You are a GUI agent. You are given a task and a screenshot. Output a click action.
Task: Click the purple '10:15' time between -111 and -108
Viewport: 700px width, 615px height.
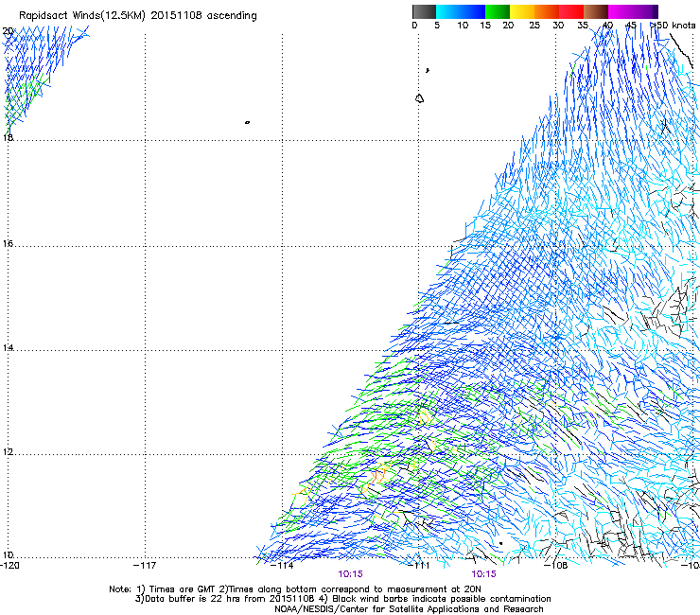pyautogui.click(x=484, y=574)
